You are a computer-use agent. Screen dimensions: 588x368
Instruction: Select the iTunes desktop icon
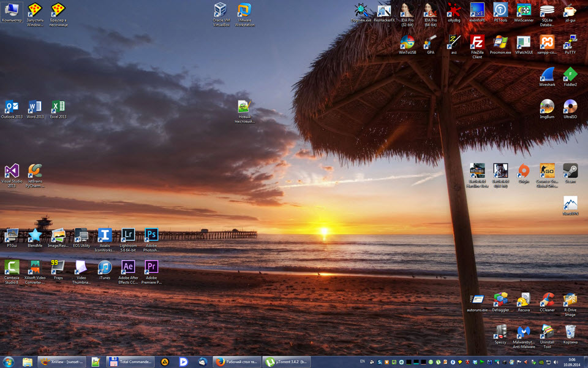point(105,270)
